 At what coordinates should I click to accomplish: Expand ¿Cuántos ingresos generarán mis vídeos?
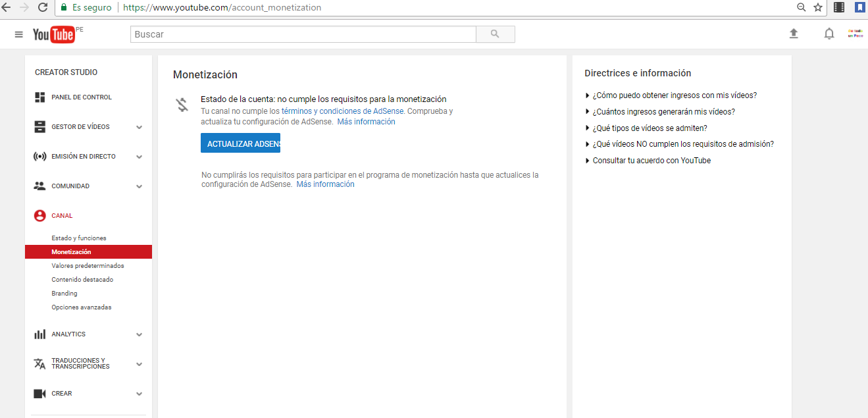point(660,112)
